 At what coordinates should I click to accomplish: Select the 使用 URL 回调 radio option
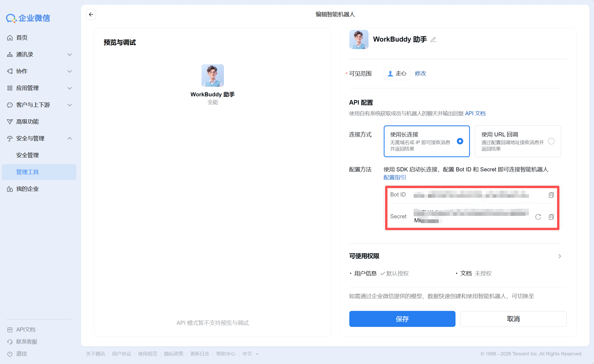point(551,141)
